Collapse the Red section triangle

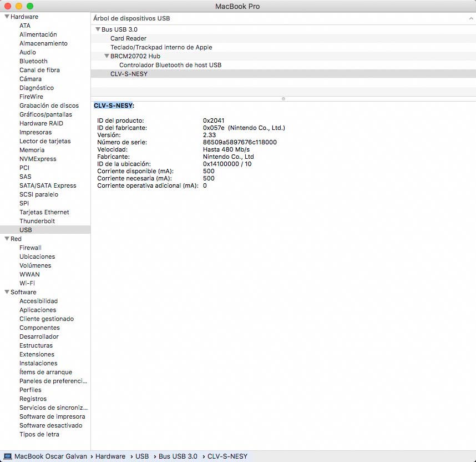(x=7, y=239)
